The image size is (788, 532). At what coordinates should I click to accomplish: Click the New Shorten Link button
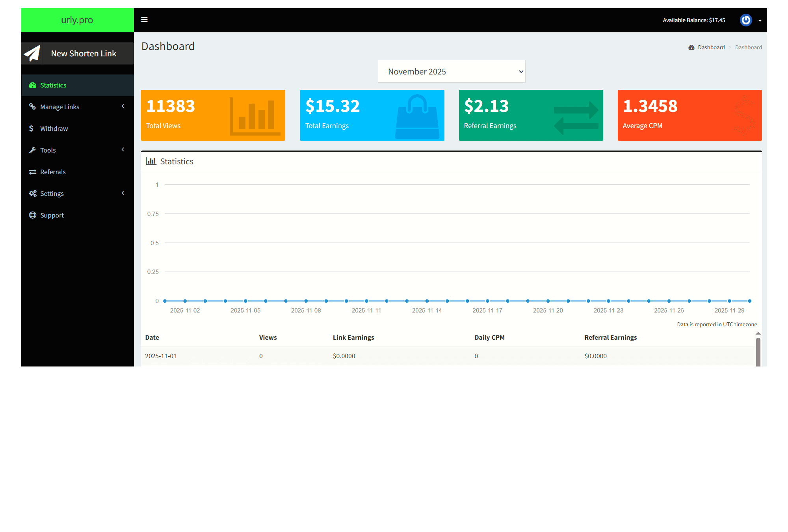(83, 53)
